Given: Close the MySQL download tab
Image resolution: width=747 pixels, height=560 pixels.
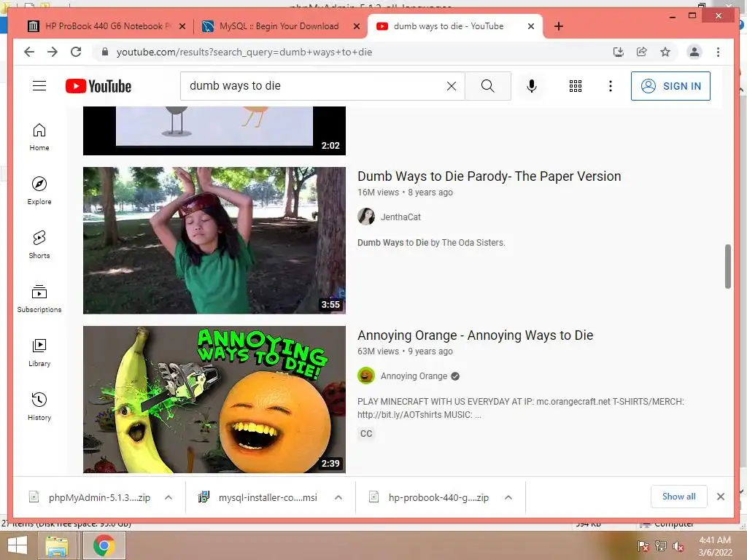Looking at the screenshot, I should click(x=356, y=26).
